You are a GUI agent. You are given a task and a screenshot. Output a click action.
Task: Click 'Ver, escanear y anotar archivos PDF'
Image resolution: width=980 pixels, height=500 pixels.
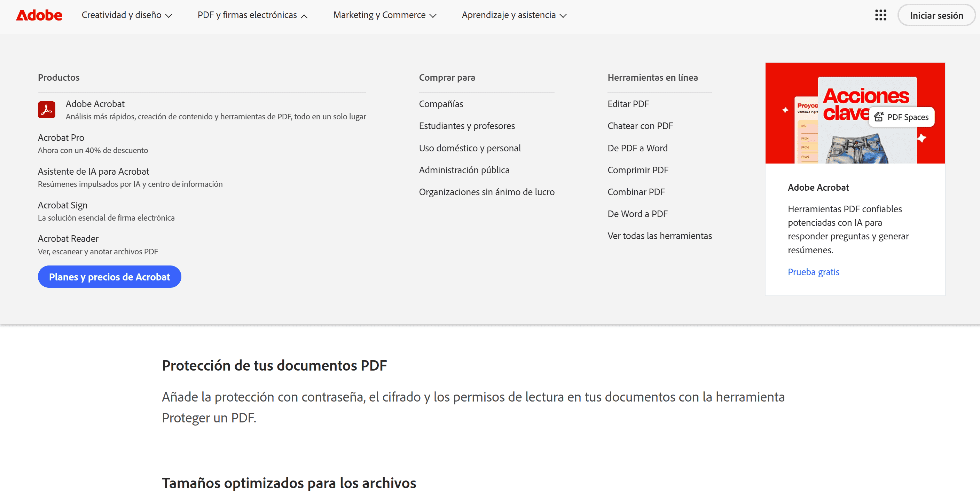[x=98, y=252]
